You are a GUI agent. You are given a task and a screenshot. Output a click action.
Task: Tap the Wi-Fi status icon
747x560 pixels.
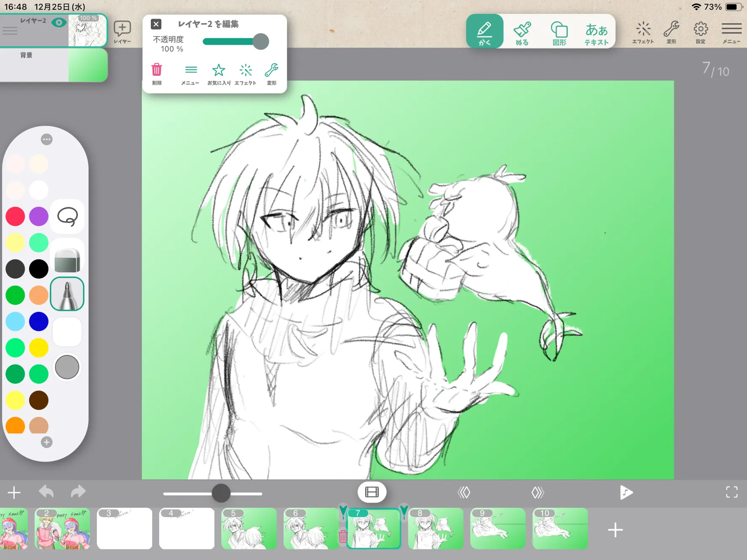click(696, 7)
